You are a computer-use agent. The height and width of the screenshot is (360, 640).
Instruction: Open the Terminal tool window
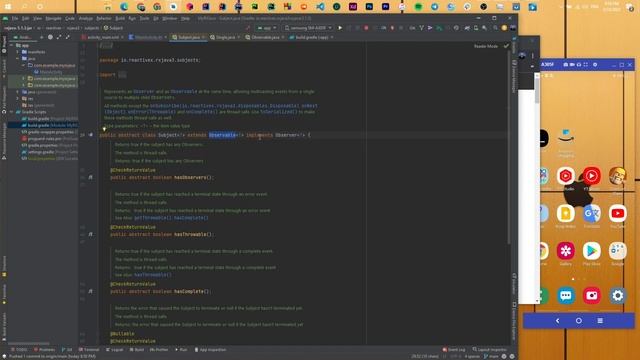tap(89, 350)
